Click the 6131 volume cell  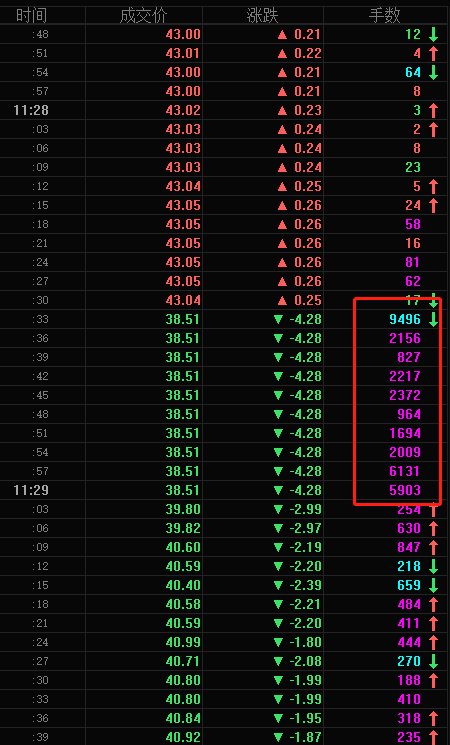click(405, 471)
